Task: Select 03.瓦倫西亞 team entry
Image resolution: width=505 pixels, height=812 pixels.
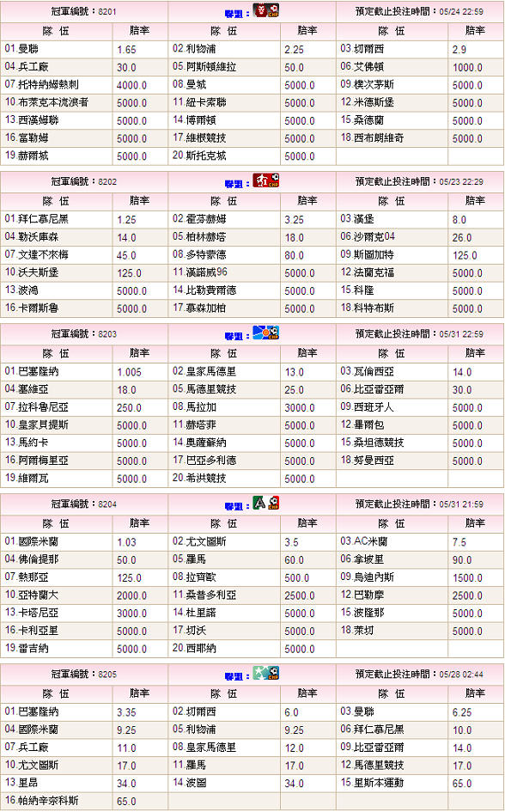Action: (x=368, y=371)
